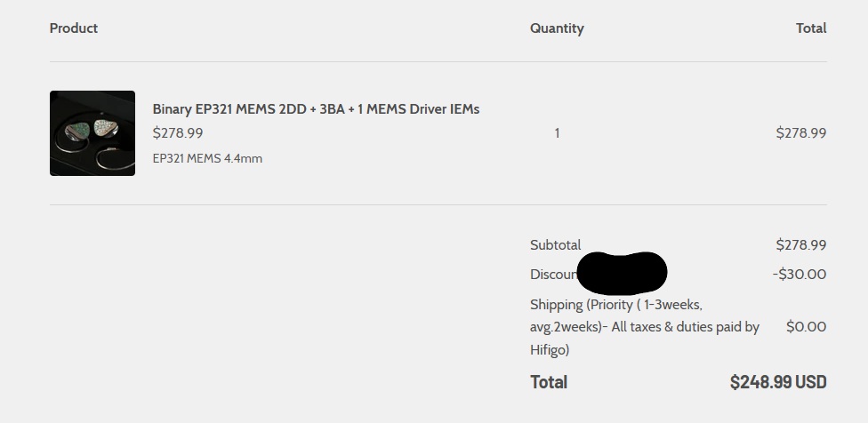This screenshot has height=423, width=868.
Task: Select the $0.00 shipping cost
Action: [806, 327]
